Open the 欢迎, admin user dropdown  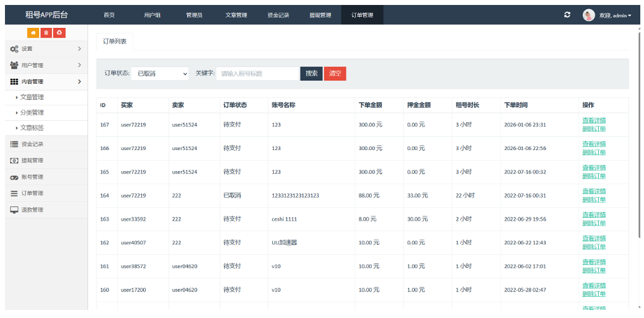click(x=615, y=15)
